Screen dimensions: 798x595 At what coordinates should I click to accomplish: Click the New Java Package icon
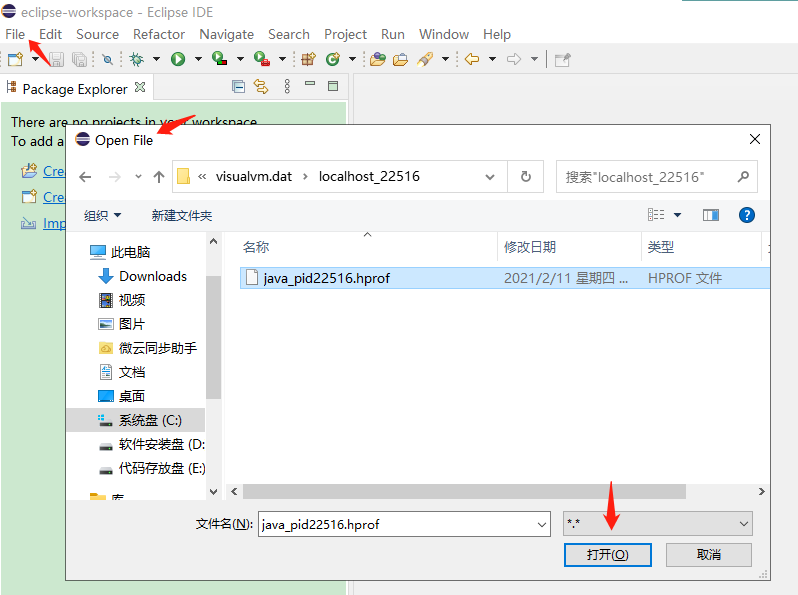click(x=308, y=60)
